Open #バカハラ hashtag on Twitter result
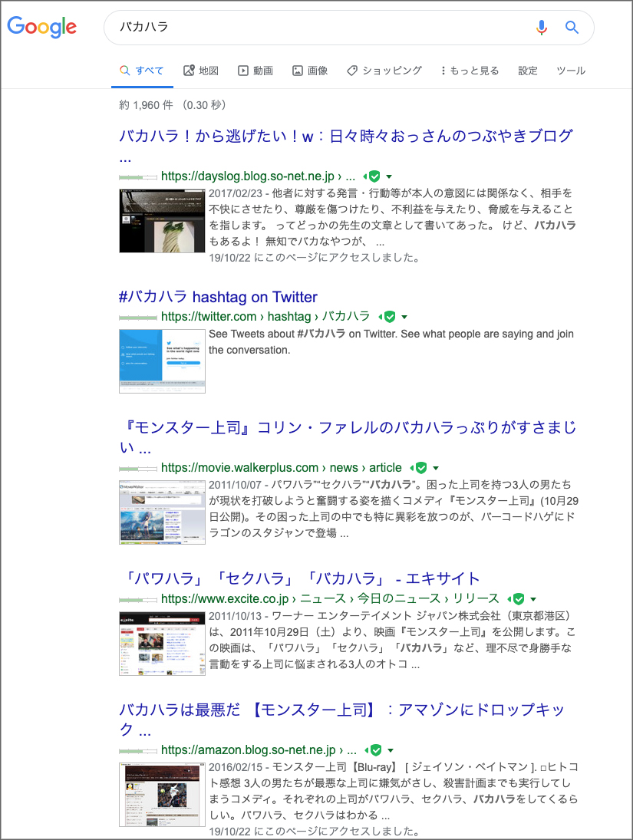The width and height of the screenshot is (633, 840). coord(218,297)
